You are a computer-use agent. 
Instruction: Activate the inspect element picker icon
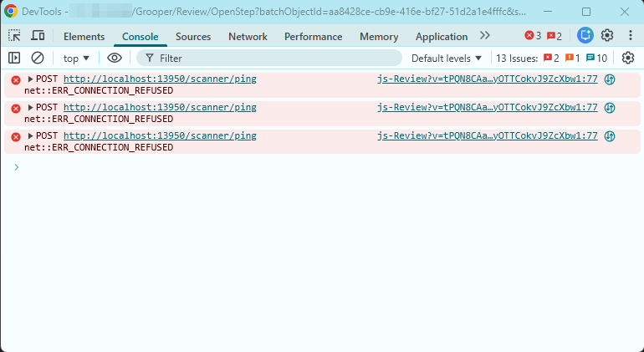(14, 36)
